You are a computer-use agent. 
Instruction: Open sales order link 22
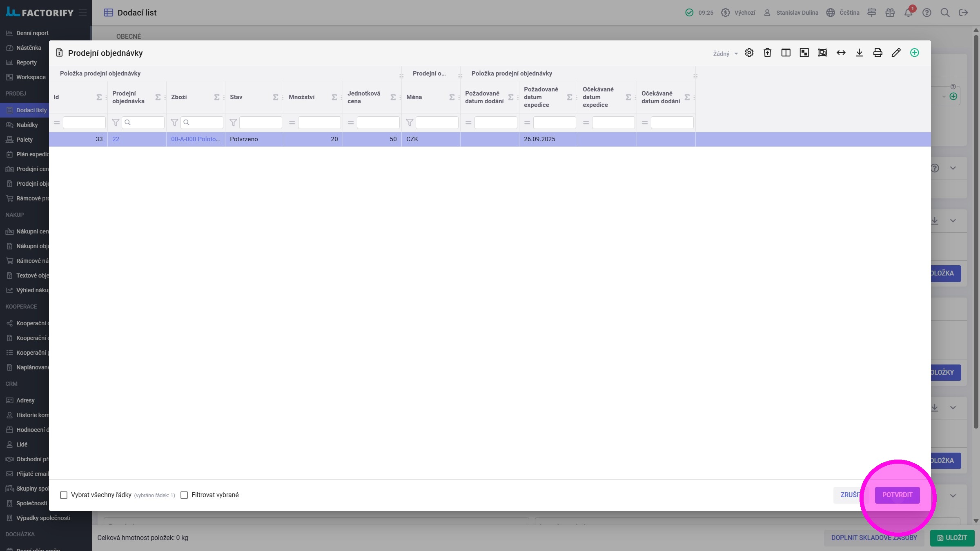[x=116, y=139]
